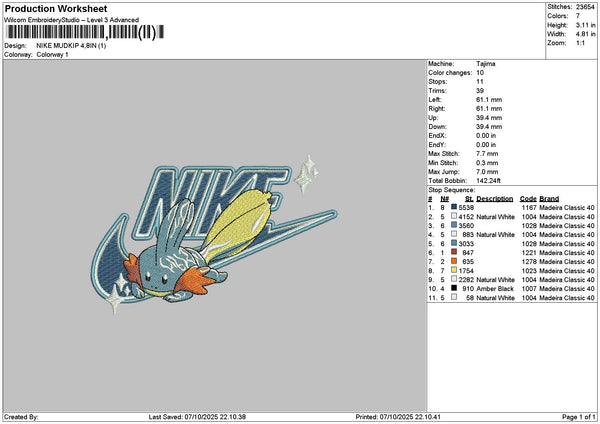Click stitch count 5538 in stop 1

tap(466, 208)
